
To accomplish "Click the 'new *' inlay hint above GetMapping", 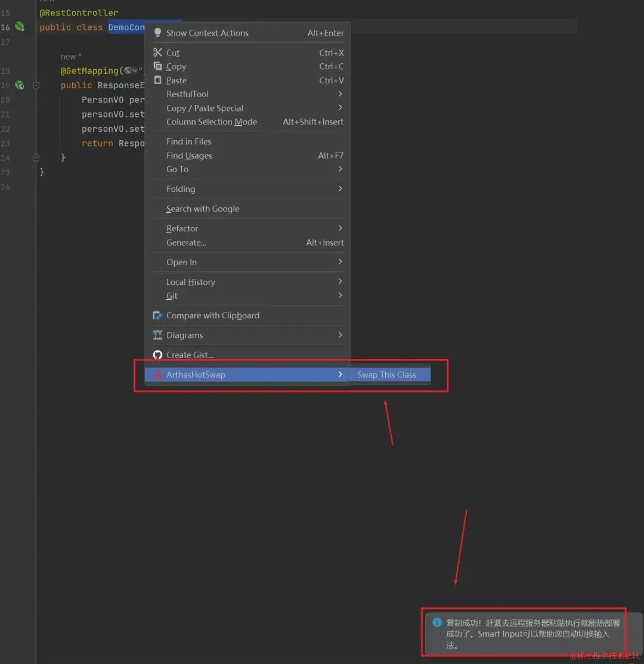I will [71, 56].
